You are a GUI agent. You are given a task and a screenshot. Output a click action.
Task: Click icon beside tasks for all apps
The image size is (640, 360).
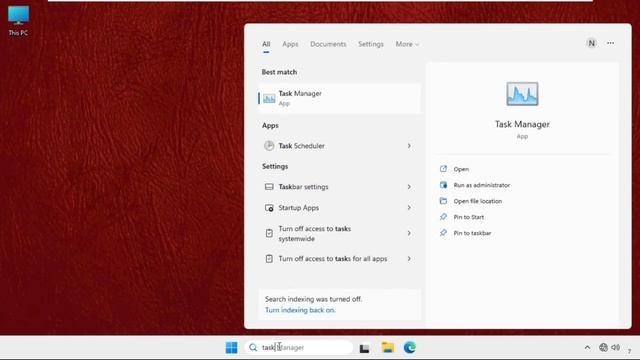[269, 259]
